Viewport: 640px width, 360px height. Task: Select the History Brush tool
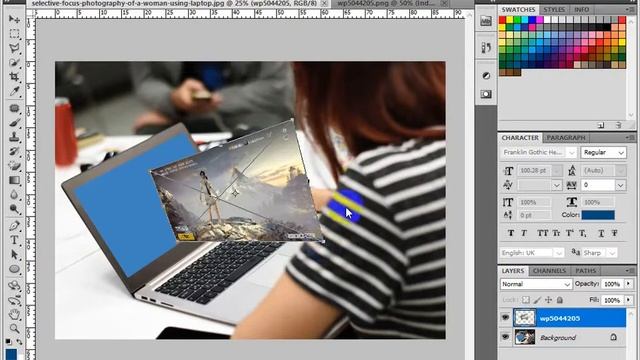tap(14, 151)
